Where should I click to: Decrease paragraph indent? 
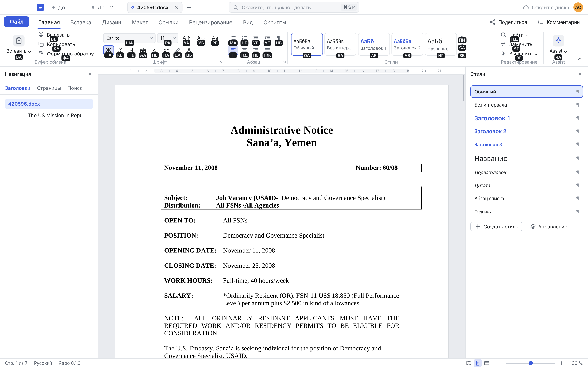click(x=256, y=38)
